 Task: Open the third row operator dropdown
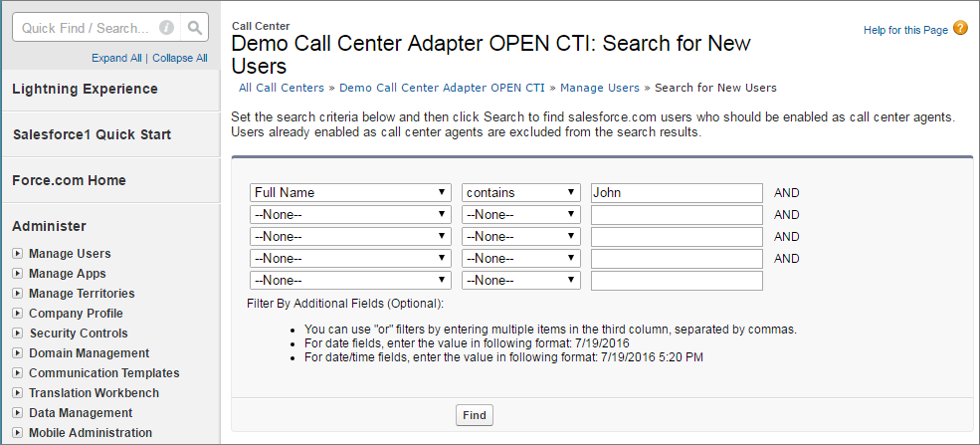click(521, 237)
